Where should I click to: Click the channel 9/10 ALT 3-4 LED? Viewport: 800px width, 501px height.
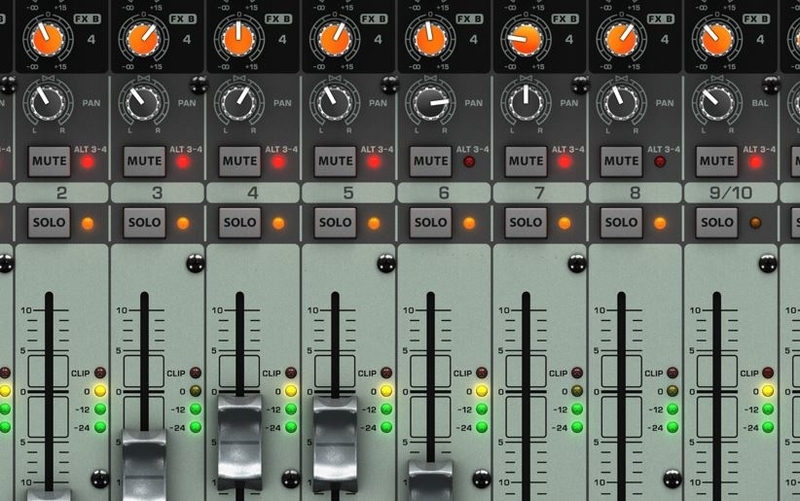(x=756, y=162)
